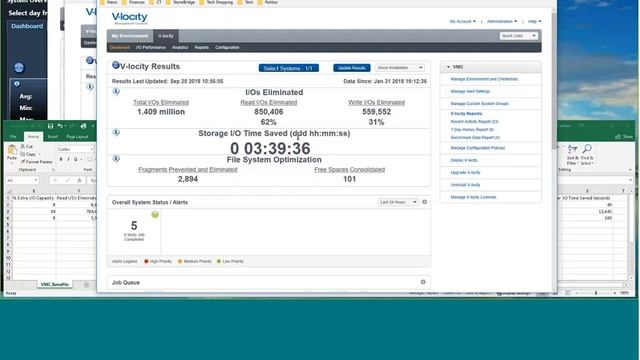Open the Analytics submenu item
Viewport: 640px width, 360px height.
(180, 47)
